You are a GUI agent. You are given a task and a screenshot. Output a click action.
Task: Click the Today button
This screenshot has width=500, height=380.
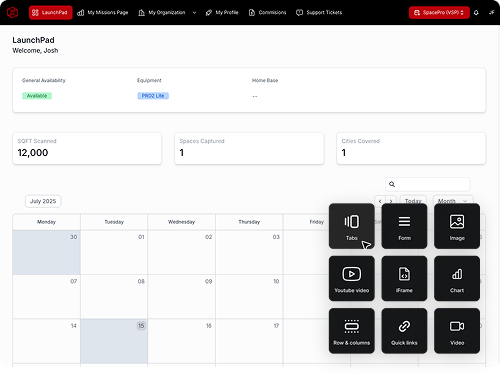(413, 201)
